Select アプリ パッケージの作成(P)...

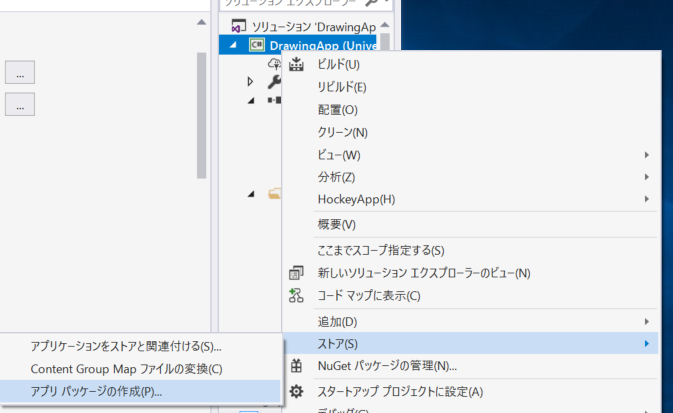tap(140, 391)
